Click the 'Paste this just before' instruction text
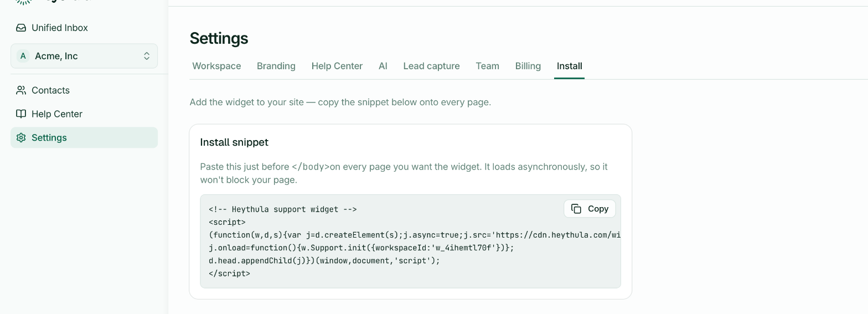This screenshot has width=868, height=314. [404, 173]
